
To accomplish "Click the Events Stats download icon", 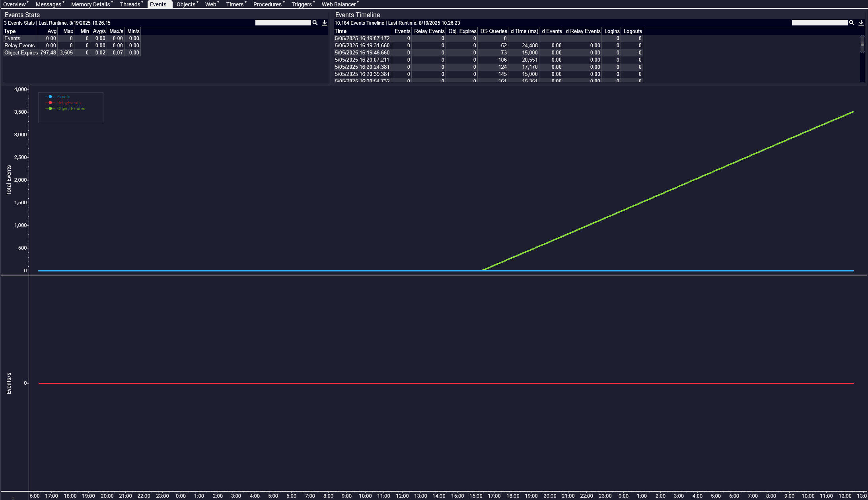I will pyautogui.click(x=325, y=23).
